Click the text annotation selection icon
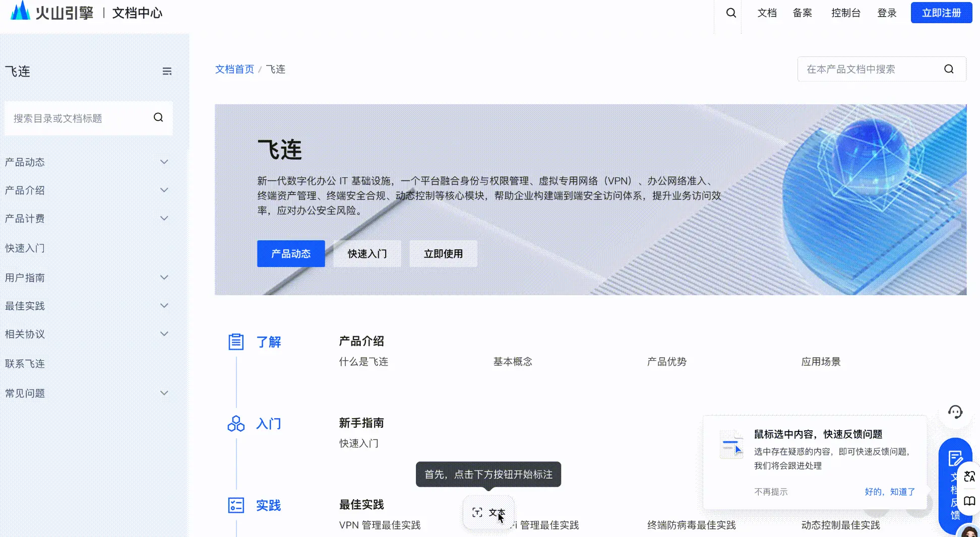980x537 pixels. click(477, 512)
